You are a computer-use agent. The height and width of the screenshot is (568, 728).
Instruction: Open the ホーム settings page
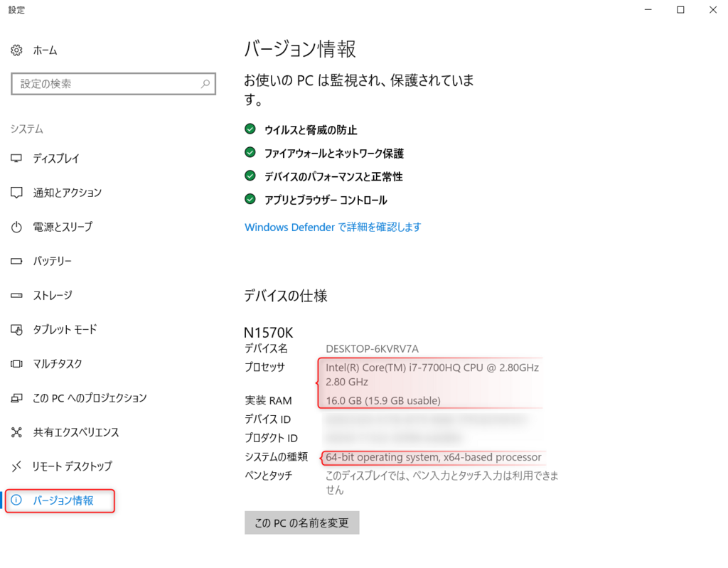[x=45, y=50]
